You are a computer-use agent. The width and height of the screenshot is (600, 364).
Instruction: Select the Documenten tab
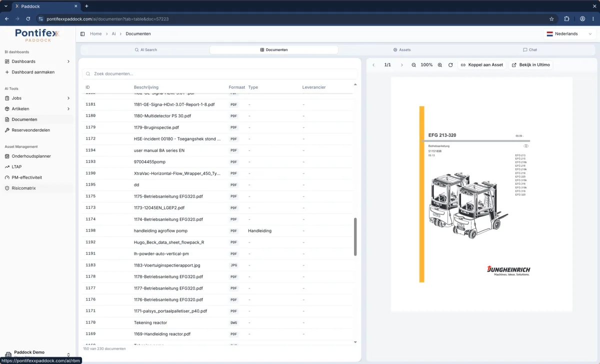pos(274,50)
